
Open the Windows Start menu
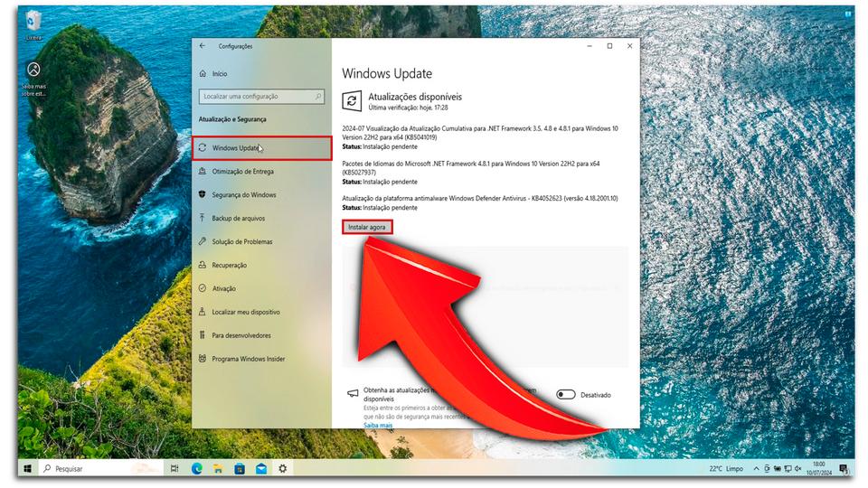point(28,469)
